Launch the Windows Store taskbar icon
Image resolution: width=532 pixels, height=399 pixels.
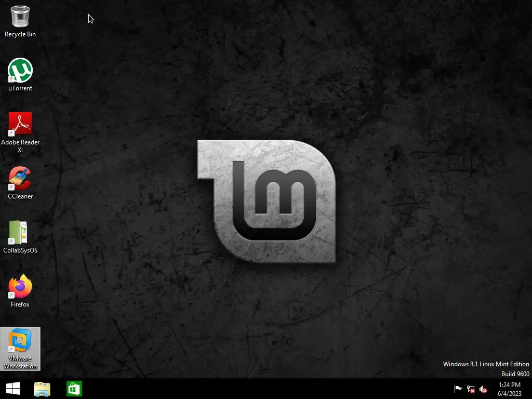(74, 389)
